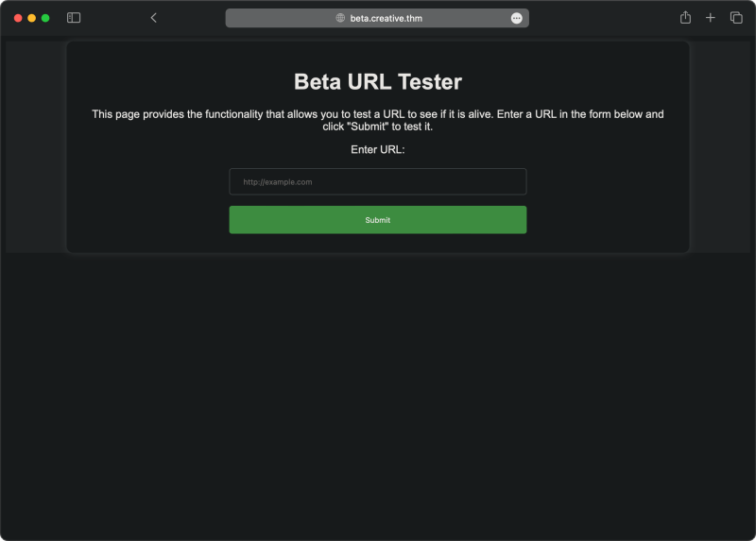Focus the http://example.com URL input field

[x=377, y=181]
